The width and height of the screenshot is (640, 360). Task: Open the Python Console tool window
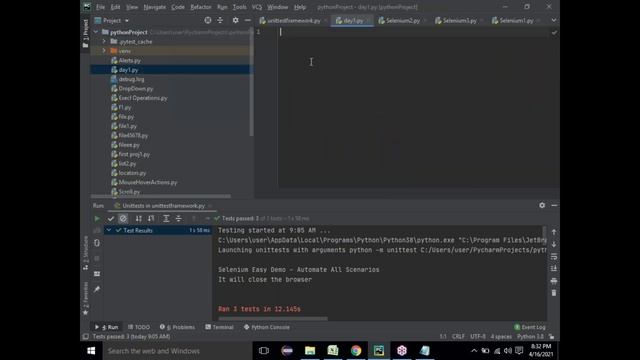point(267,327)
